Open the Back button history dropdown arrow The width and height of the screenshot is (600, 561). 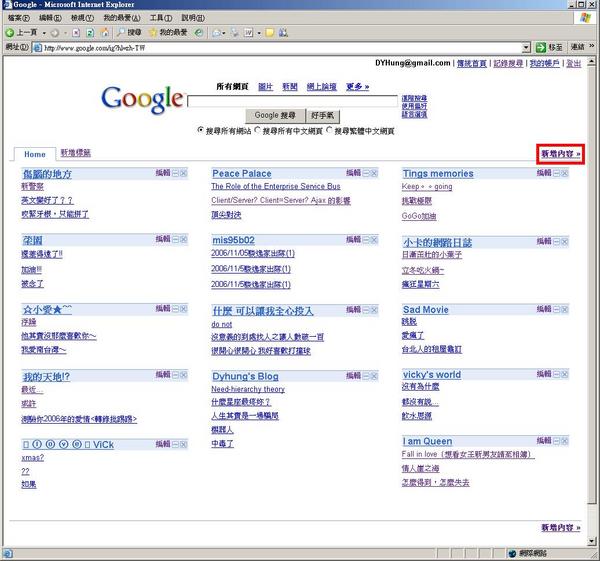[44, 33]
